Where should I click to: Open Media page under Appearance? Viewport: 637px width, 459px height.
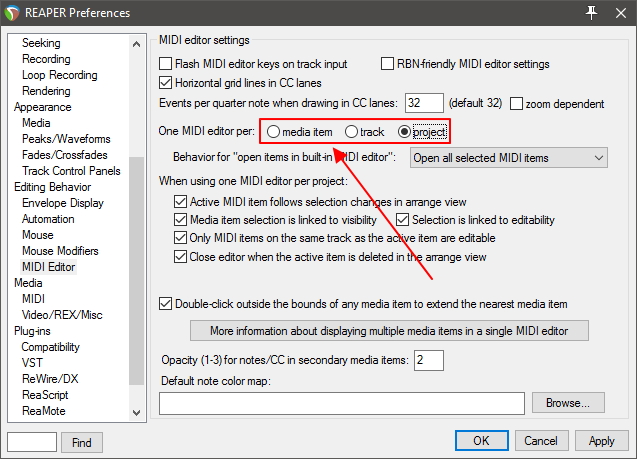pos(36,123)
